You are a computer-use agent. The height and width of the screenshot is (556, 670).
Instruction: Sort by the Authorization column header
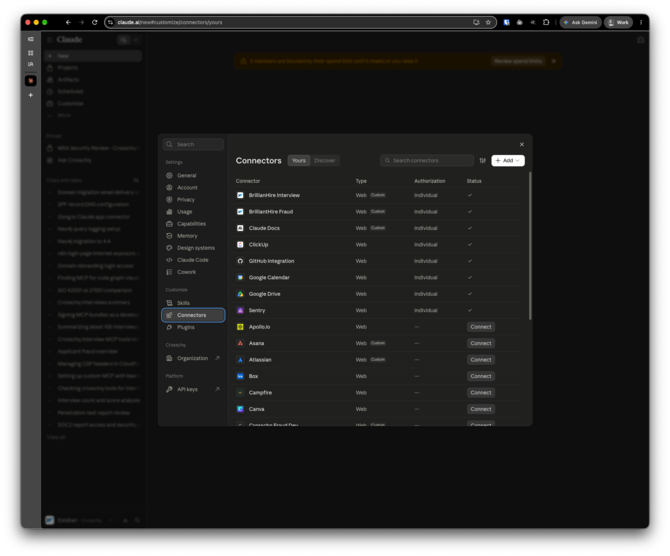click(x=429, y=181)
